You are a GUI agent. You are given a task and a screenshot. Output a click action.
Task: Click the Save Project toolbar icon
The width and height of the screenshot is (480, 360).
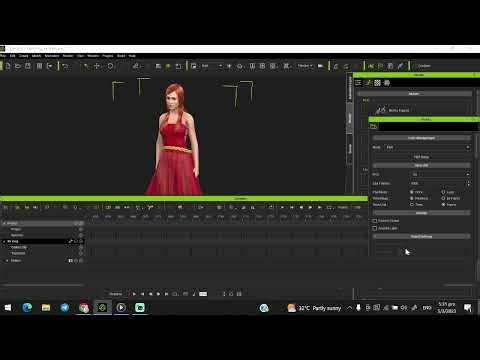28,66
